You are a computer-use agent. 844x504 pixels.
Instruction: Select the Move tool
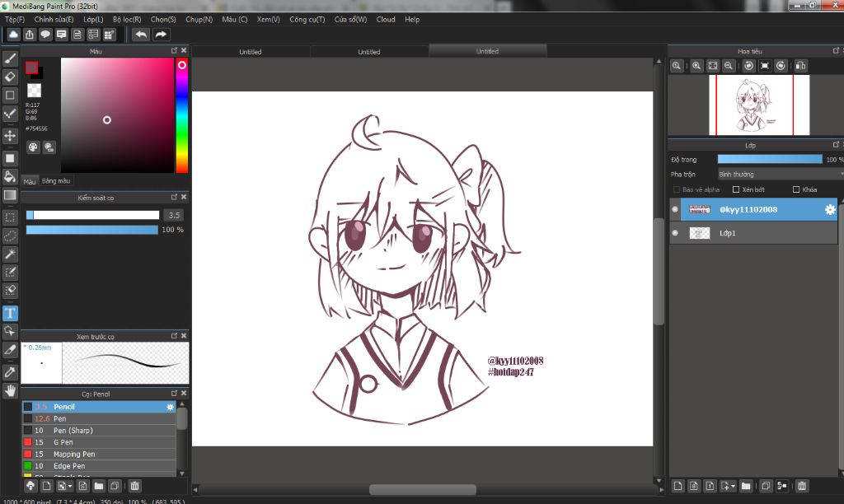pos(10,136)
